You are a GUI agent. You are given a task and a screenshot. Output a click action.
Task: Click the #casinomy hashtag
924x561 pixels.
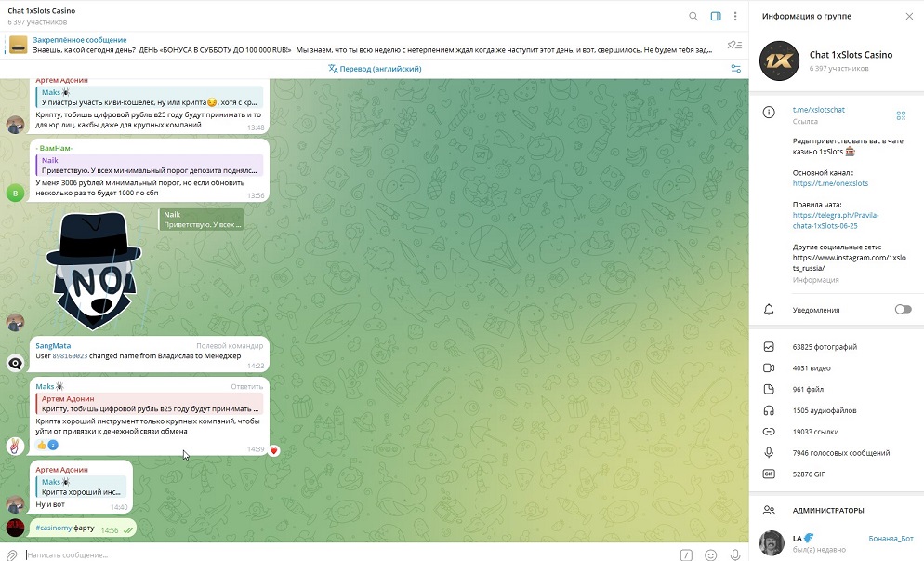(x=54, y=528)
